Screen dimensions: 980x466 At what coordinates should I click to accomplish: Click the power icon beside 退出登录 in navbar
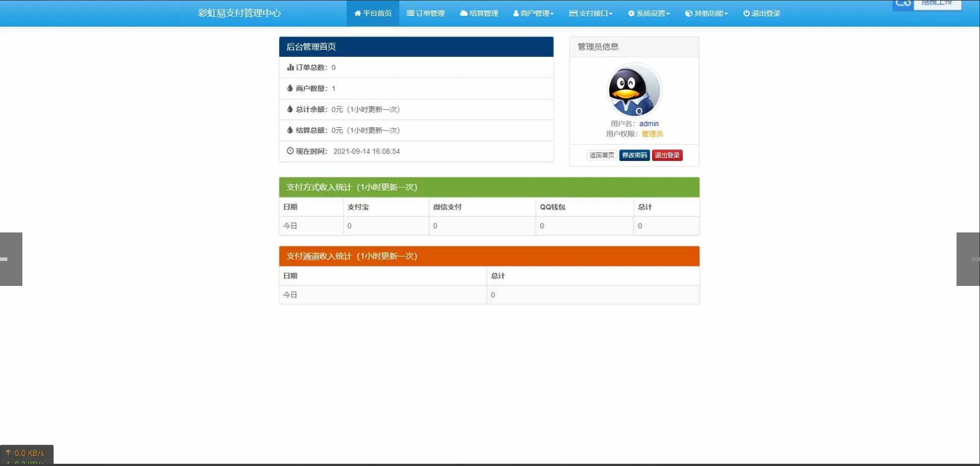coord(746,13)
